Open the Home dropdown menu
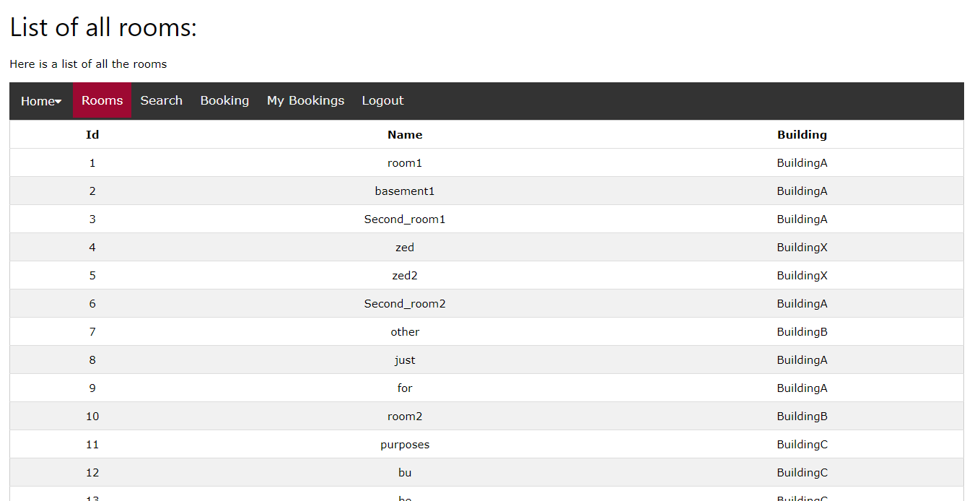This screenshot has height=501, width=980. pyautogui.click(x=41, y=101)
